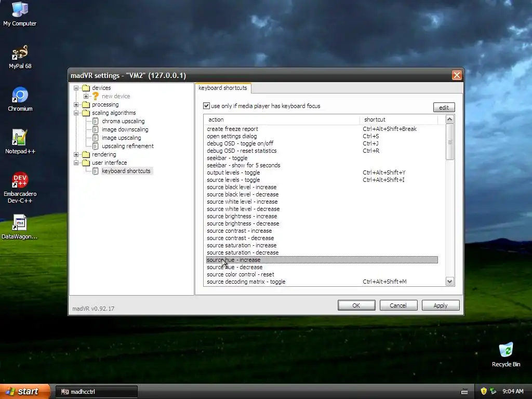Click the Cancel button
The image size is (532, 399).
click(x=398, y=305)
